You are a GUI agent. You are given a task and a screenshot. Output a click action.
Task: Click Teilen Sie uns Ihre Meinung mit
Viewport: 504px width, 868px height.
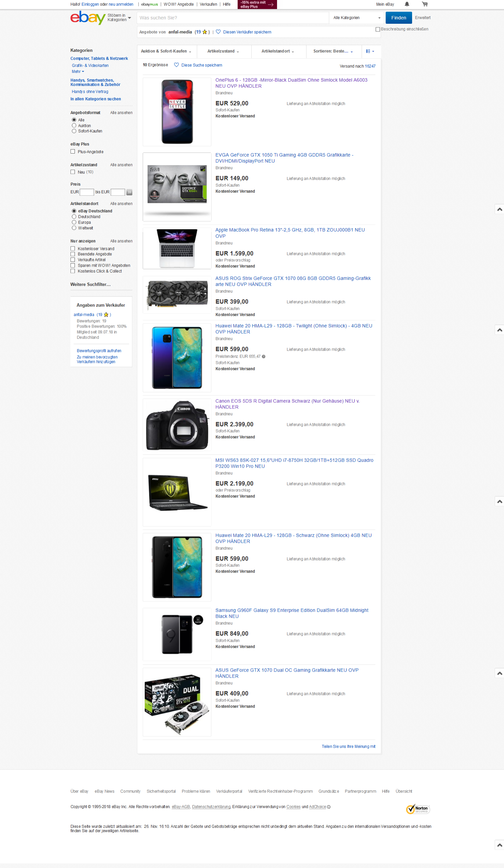[x=348, y=746]
